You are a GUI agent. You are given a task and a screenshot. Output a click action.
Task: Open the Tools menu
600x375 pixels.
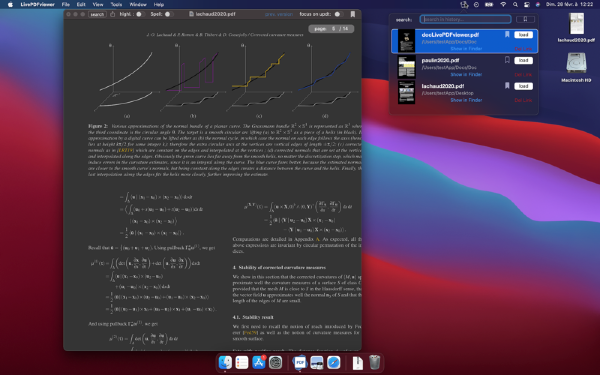[x=116, y=5]
